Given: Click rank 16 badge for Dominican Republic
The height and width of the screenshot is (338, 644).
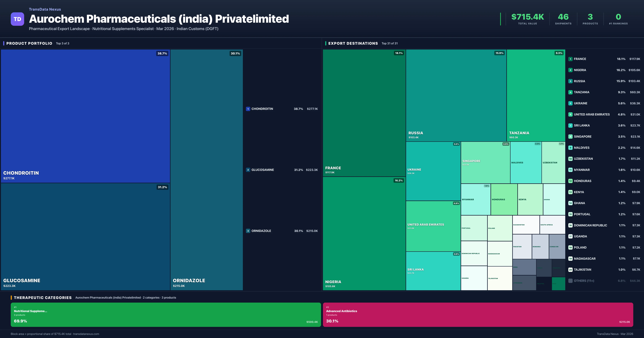Looking at the screenshot, I should coord(570,225).
